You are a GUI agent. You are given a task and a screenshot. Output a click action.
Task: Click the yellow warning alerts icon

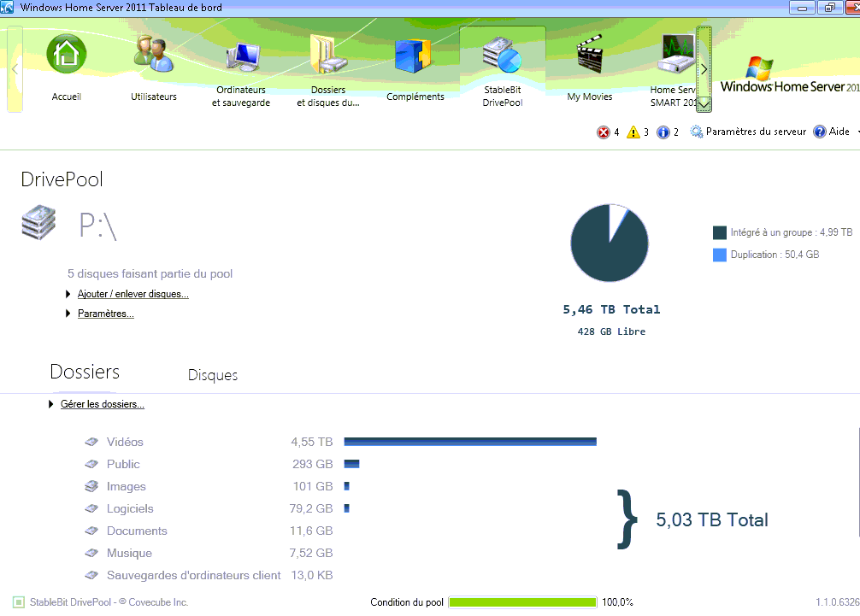tap(633, 132)
